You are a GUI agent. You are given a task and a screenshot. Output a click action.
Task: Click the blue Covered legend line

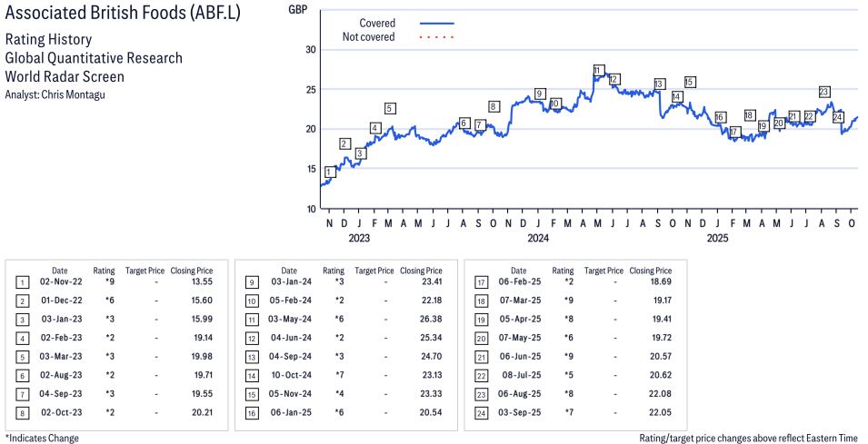click(437, 23)
